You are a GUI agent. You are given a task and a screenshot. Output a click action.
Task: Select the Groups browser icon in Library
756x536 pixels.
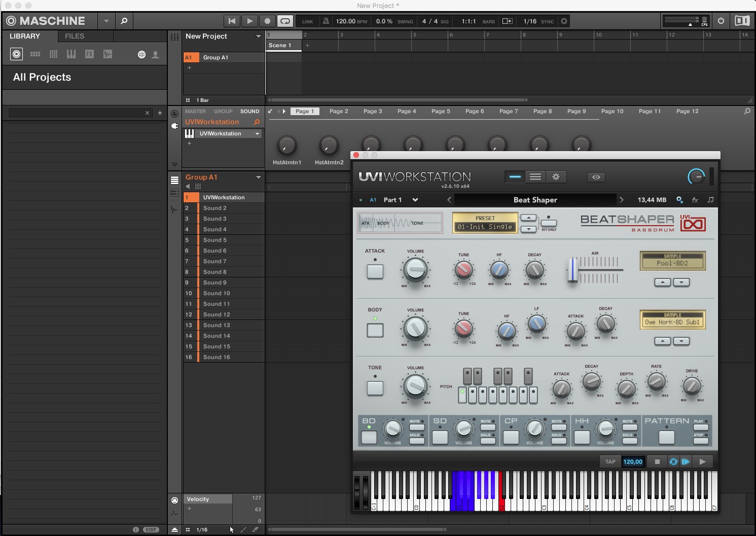pyautogui.click(x=35, y=54)
